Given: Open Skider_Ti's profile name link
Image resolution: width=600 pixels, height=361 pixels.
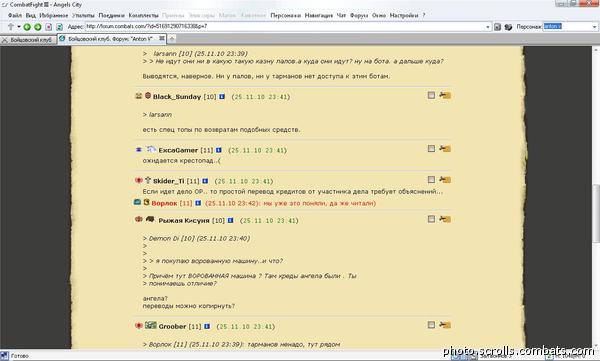Looking at the screenshot, I should 169,181.
